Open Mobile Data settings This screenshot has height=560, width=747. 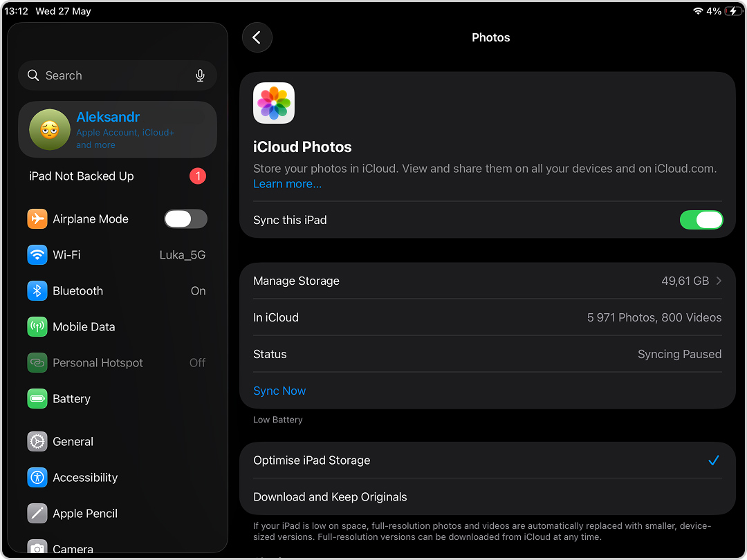click(x=117, y=326)
